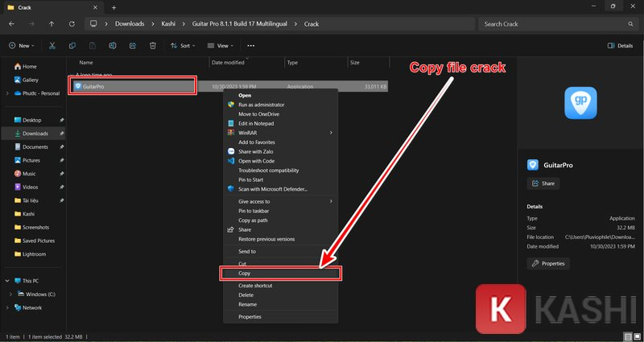Open a new tab with plus button
Viewport: 644px width, 342px height.
coord(114,7)
